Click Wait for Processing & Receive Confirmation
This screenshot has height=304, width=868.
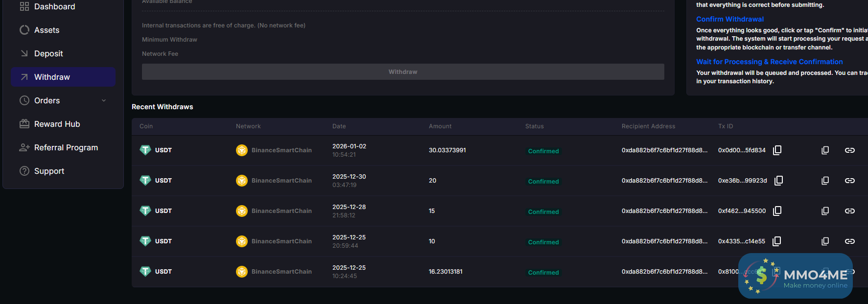(769, 62)
